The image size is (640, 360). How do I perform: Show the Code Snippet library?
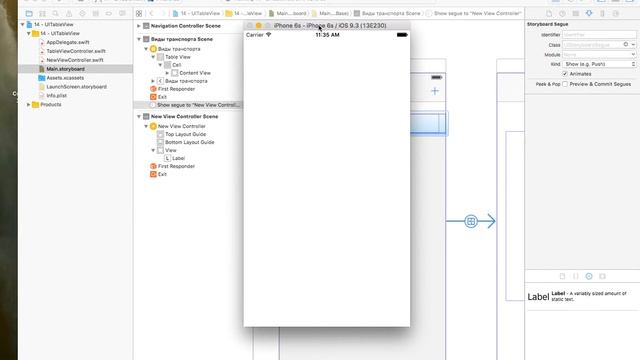[576, 276]
